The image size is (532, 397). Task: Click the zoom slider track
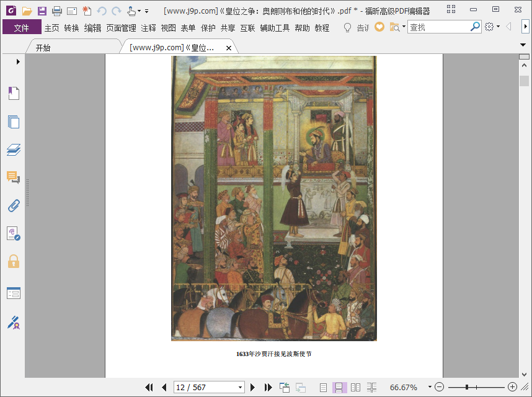(x=476, y=387)
